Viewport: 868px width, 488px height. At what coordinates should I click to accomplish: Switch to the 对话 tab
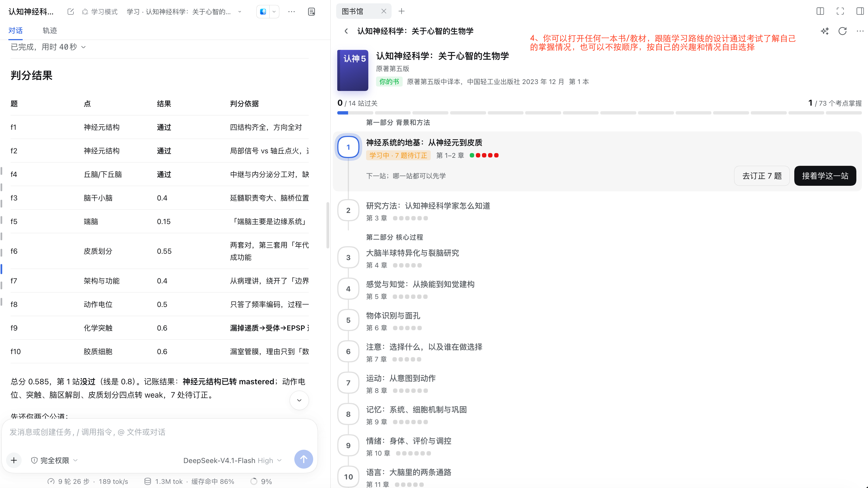pyautogui.click(x=16, y=31)
